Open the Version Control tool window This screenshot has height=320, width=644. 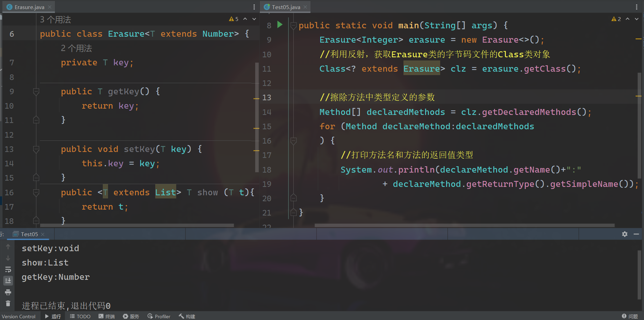pos(19,316)
